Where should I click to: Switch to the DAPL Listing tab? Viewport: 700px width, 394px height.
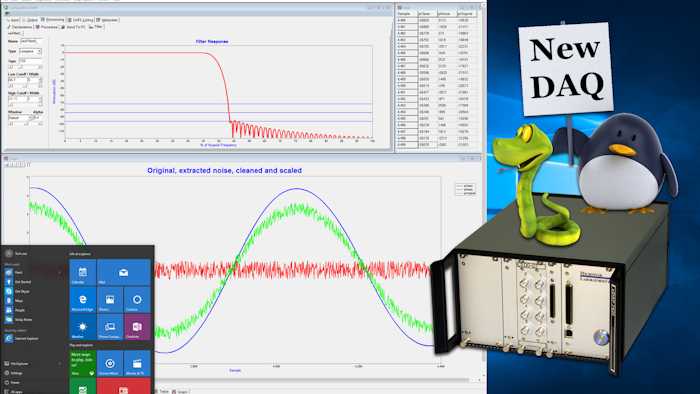[80, 20]
